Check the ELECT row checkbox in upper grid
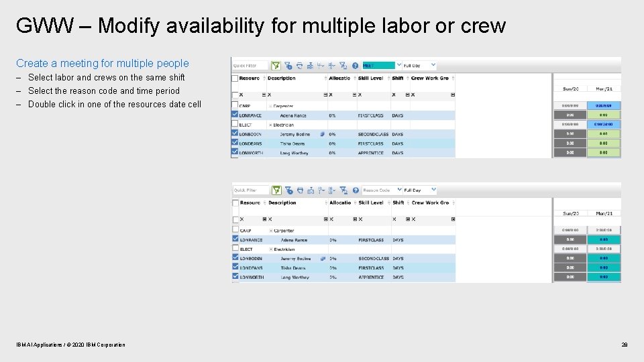The image size is (644, 362). [235, 124]
